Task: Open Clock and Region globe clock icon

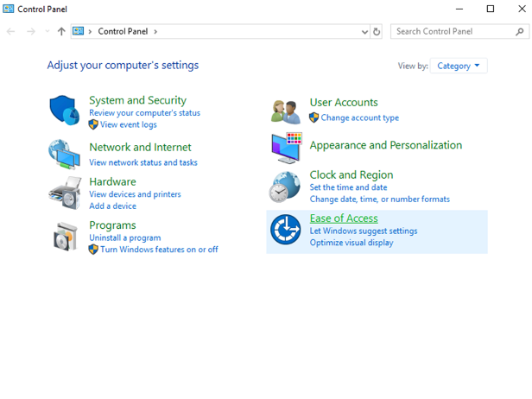Action: [x=285, y=187]
